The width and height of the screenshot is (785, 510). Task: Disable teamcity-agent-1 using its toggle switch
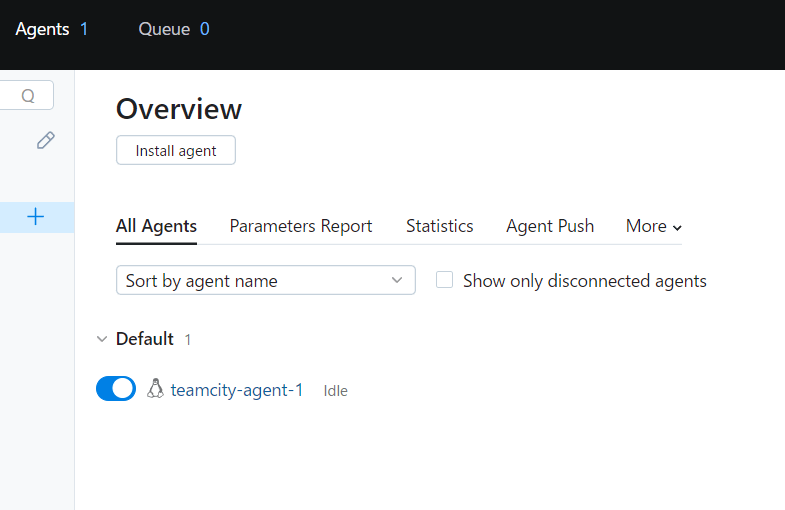[116, 389]
